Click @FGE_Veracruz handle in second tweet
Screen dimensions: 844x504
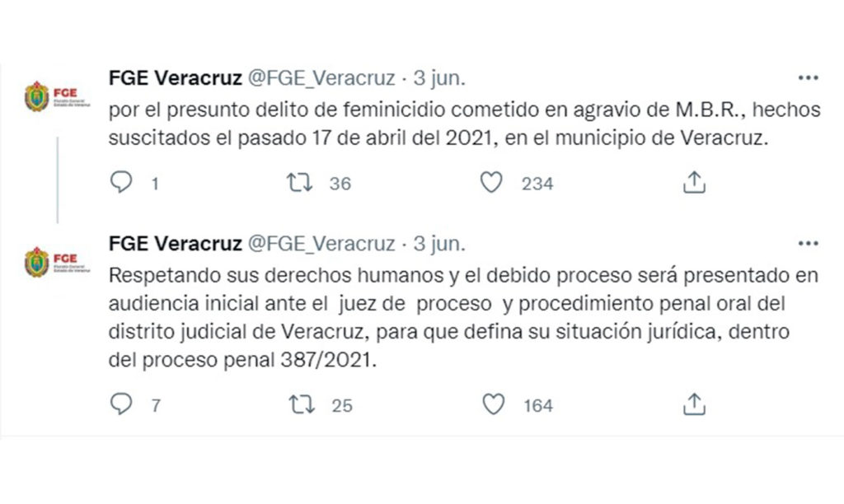(x=321, y=244)
